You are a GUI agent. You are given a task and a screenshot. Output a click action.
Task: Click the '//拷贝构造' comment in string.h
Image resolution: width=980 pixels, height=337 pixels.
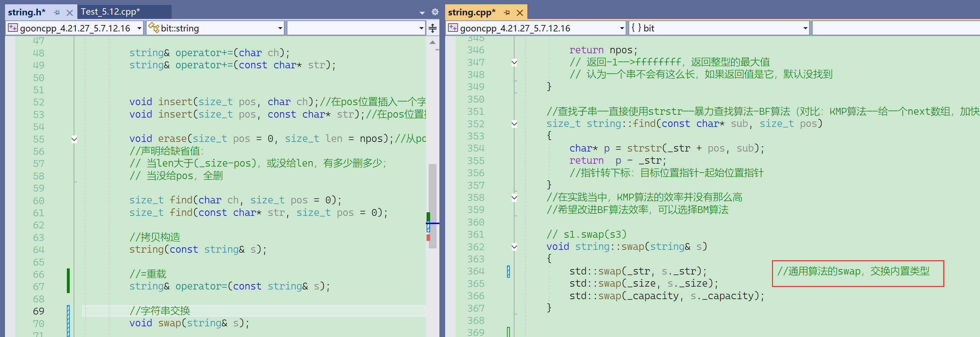pos(155,237)
